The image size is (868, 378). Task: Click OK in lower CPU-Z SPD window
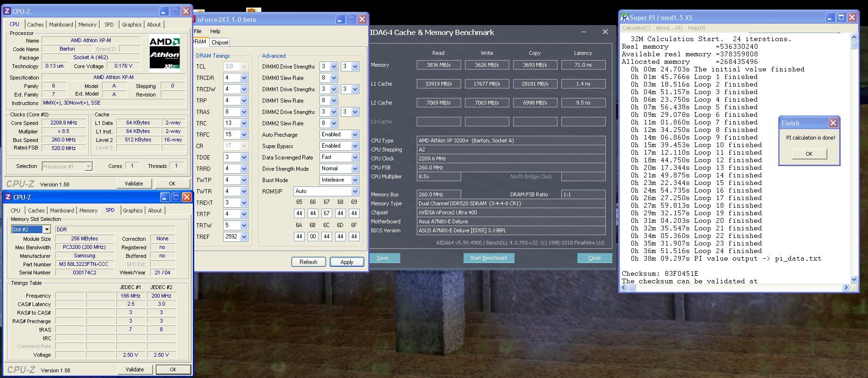(x=173, y=369)
